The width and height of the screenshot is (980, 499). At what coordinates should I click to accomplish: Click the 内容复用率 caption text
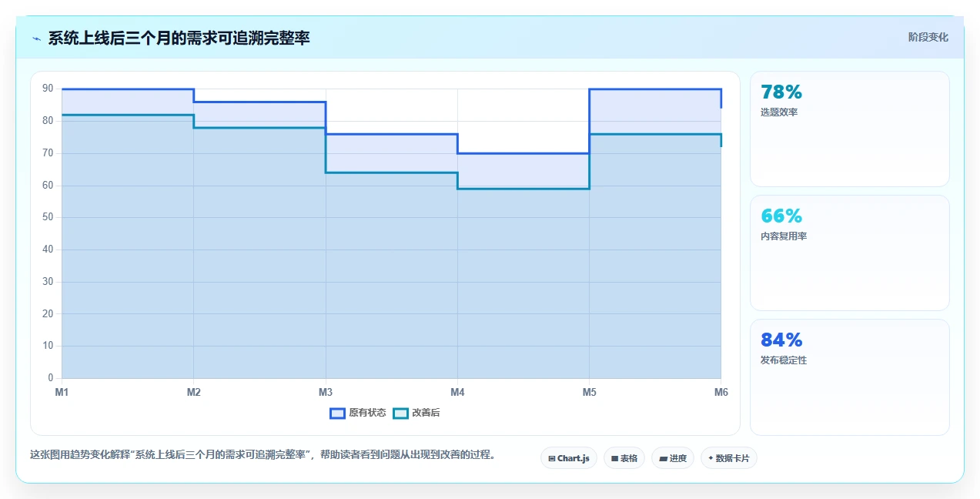(784, 236)
